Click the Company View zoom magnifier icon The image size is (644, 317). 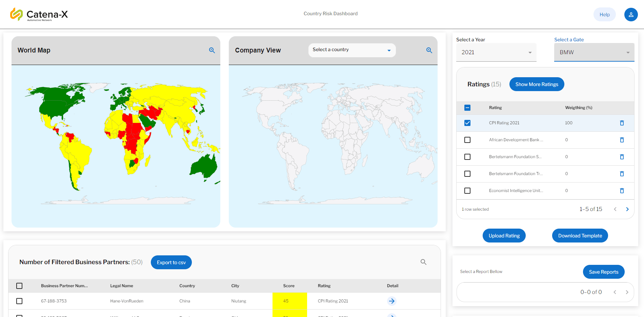[x=429, y=50]
